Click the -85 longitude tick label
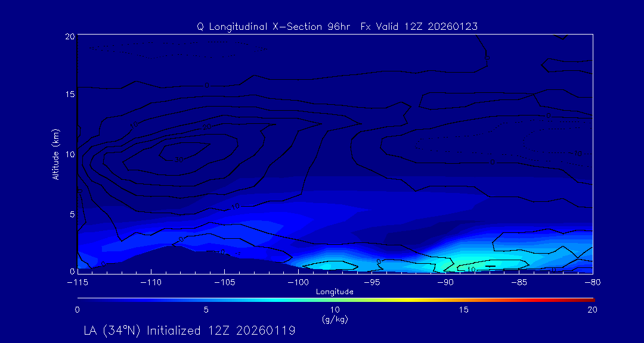This screenshot has height=343, width=644. pyautogui.click(x=519, y=283)
